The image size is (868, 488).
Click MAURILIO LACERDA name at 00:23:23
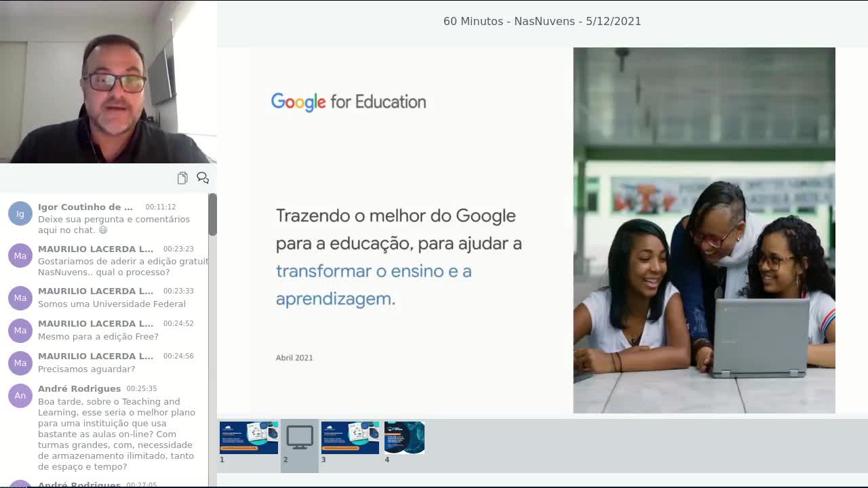(96, 249)
